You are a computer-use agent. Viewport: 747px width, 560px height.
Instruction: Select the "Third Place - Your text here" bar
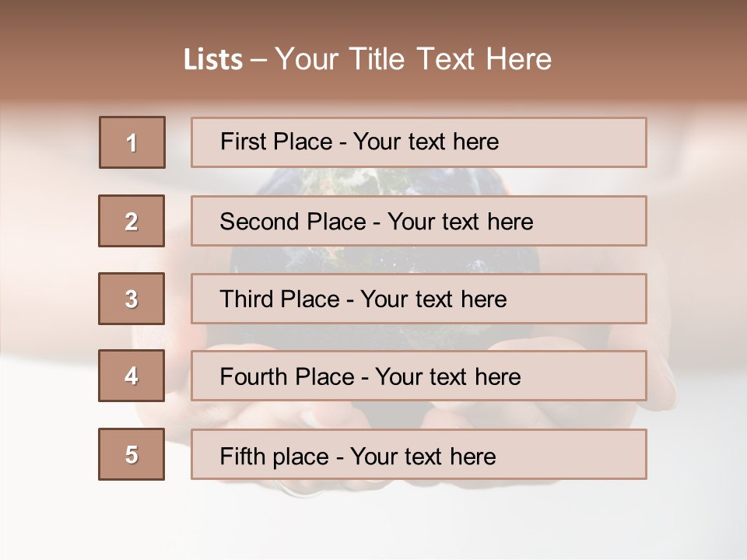(x=419, y=299)
